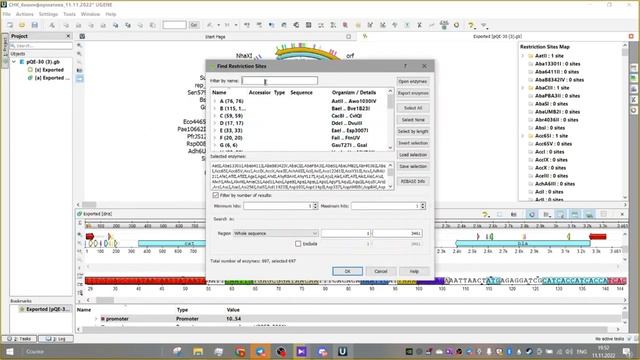Click the Windows Start button
The height and width of the screenshot is (360, 640).
pos(9,351)
